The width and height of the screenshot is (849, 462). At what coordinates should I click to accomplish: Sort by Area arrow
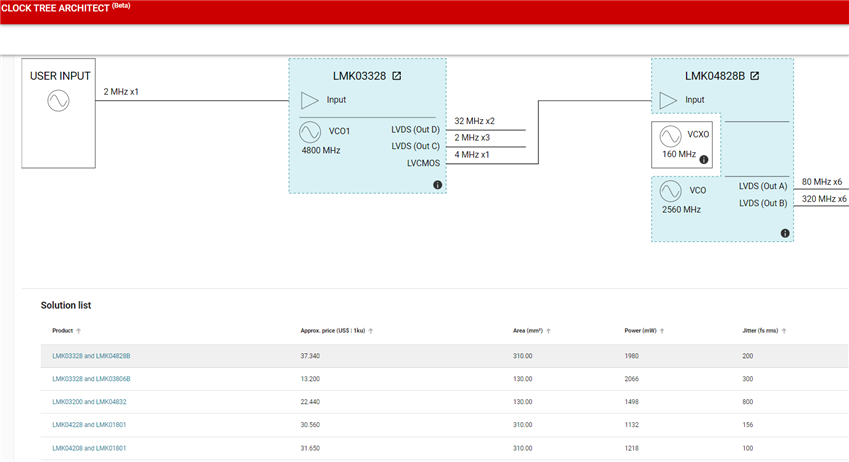pos(548,331)
